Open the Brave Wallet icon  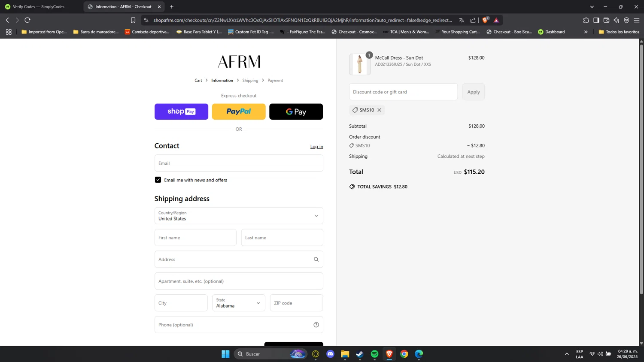click(x=606, y=20)
